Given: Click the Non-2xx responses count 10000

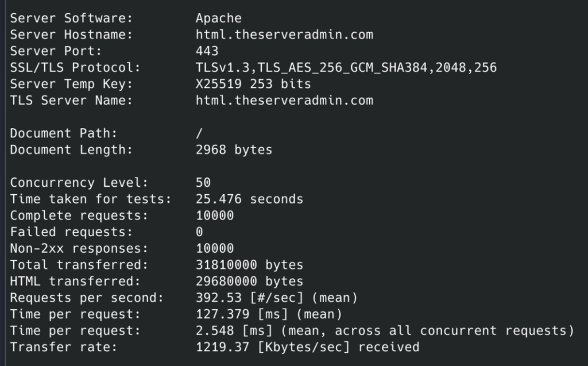Looking at the screenshot, I should point(215,249).
